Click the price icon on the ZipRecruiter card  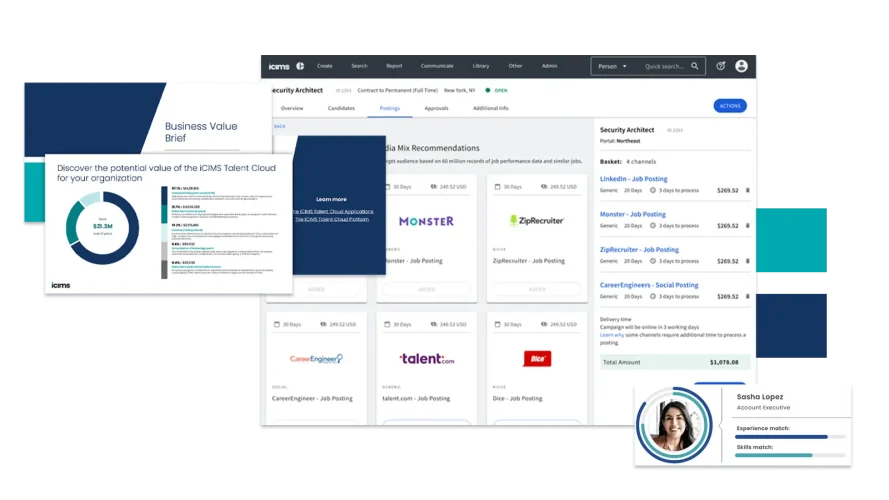click(x=544, y=187)
